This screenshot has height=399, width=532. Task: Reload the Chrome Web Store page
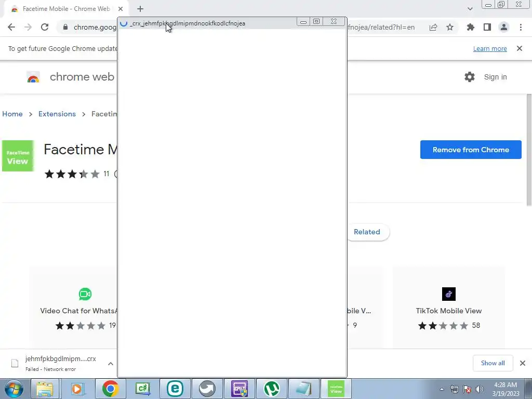[x=45, y=27]
